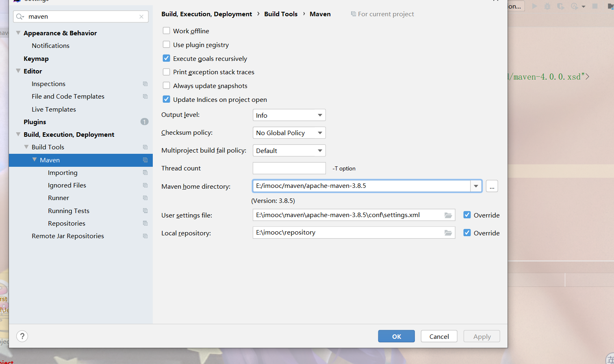Click project-level icon beside Remote Jar Repositories

coord(145,236)
